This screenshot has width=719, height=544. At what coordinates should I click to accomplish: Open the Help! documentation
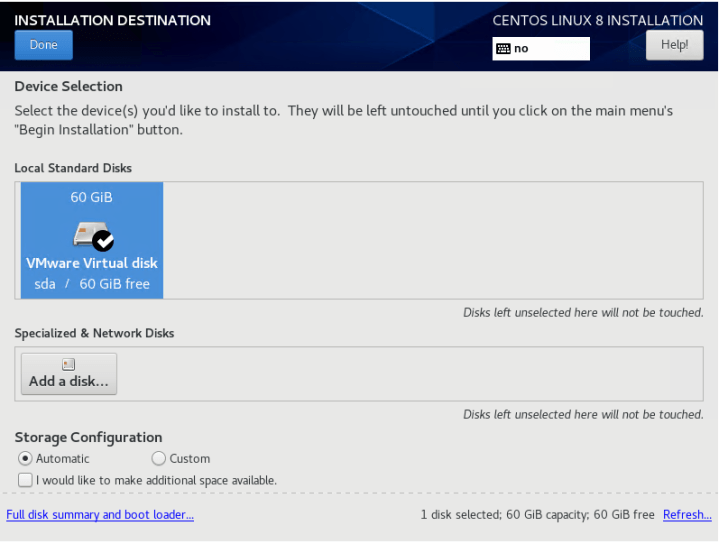point(674,45)
